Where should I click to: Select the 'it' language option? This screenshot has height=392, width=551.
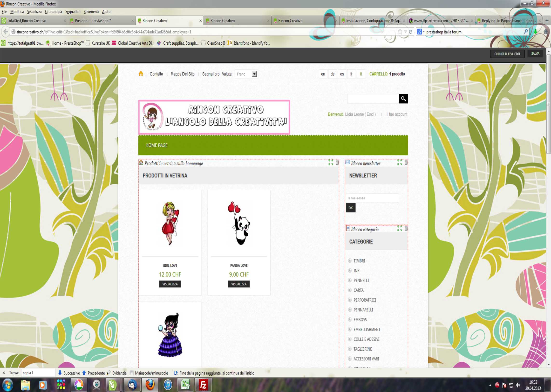tap(361, 74)
